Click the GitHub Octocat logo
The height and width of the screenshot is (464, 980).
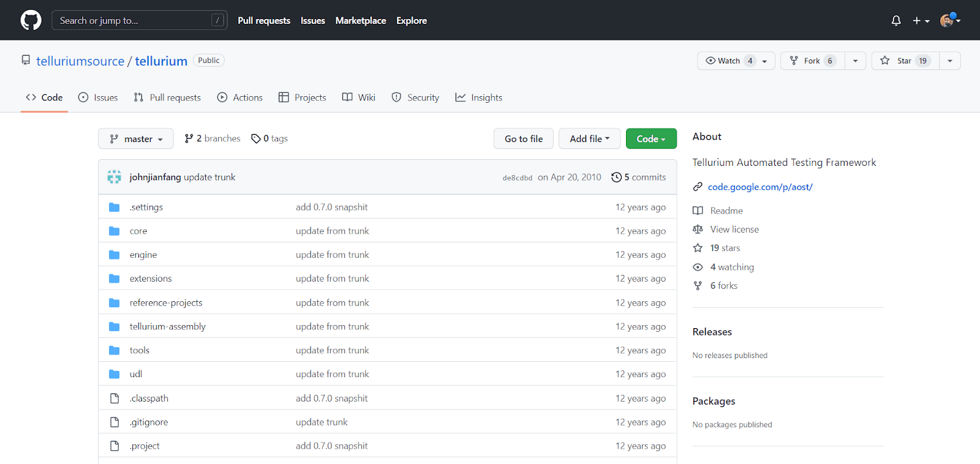click(x=31, y=20)
